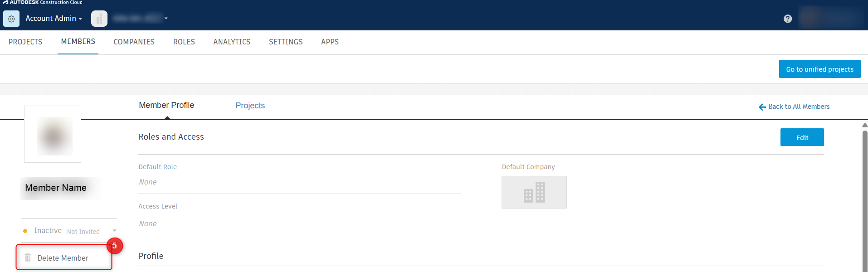868x272 pixels.
Task: Click the Account Admin gear icon
Action: click(11, 19)
